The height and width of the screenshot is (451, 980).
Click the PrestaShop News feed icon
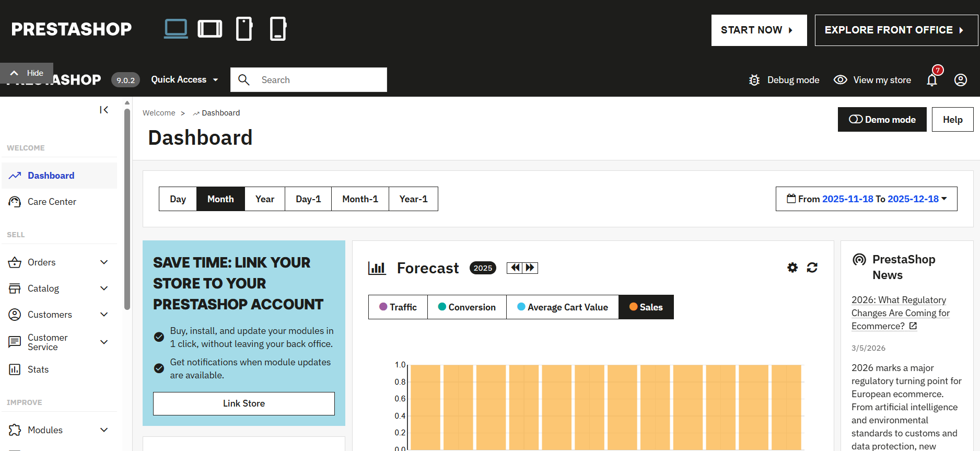tap(859, 259)
